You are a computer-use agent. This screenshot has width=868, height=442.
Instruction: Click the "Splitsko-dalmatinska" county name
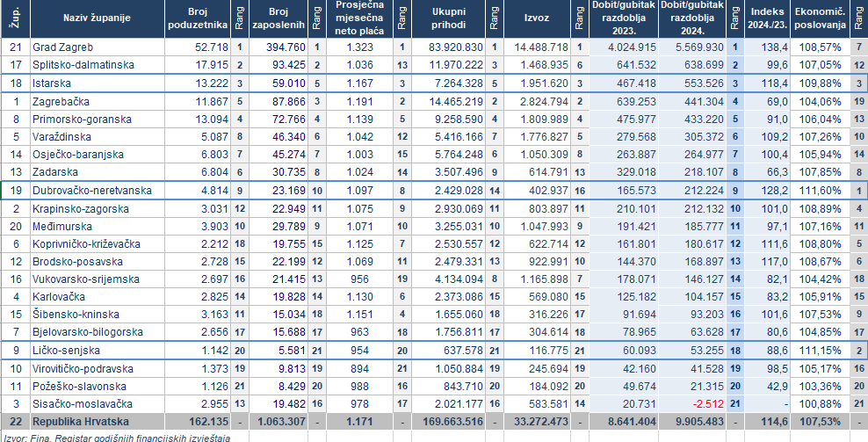(83, 64)
